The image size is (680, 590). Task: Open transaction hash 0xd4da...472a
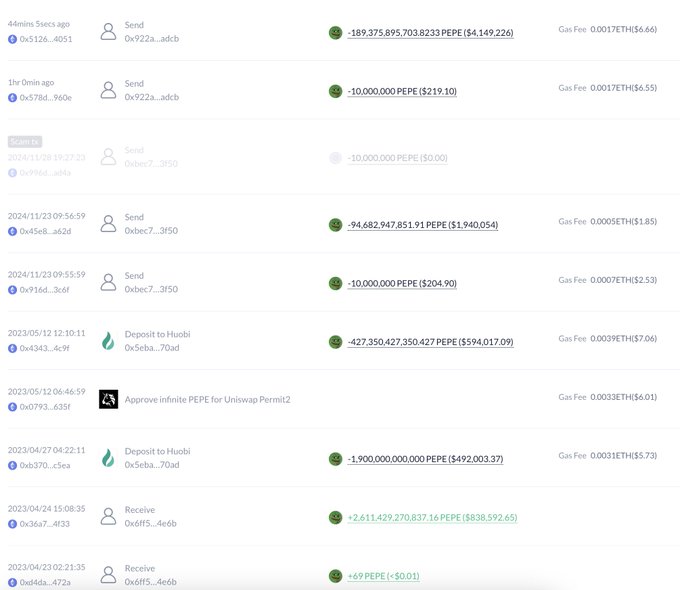[x=45, y=583]
